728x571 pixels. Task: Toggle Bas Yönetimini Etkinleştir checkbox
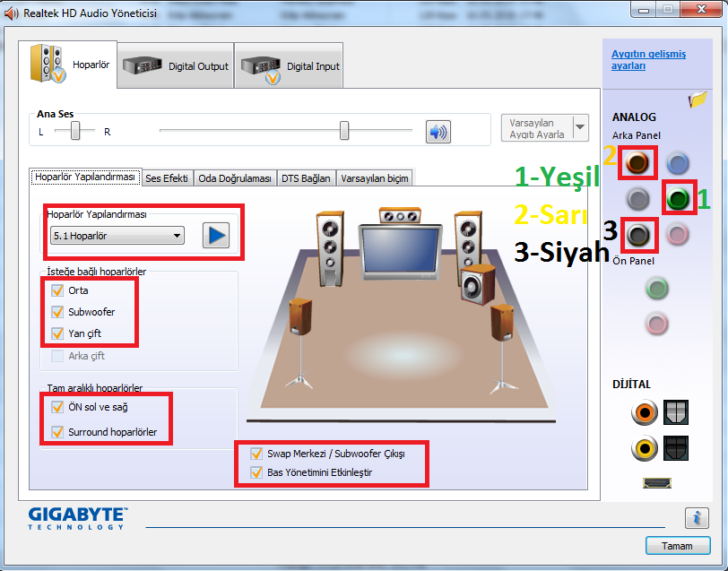click(x=256, y=472)
